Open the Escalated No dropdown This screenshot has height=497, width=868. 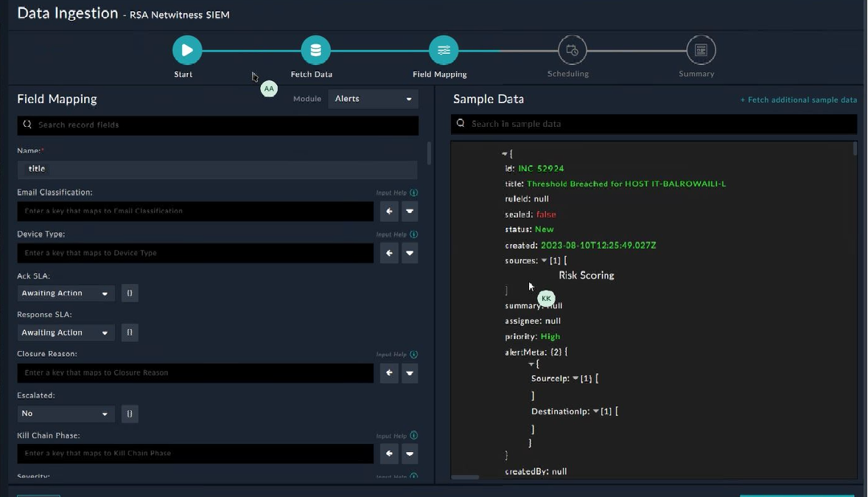click(x=65, y=414)
